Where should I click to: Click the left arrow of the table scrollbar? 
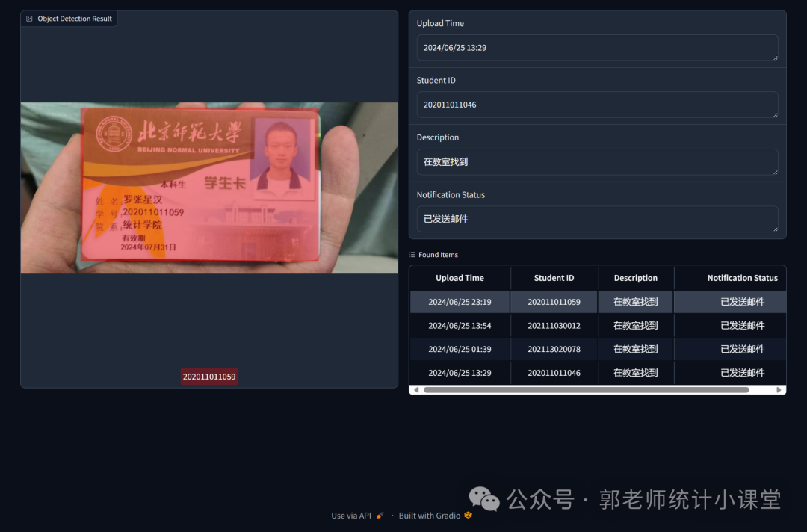click(x=416, y=390)
